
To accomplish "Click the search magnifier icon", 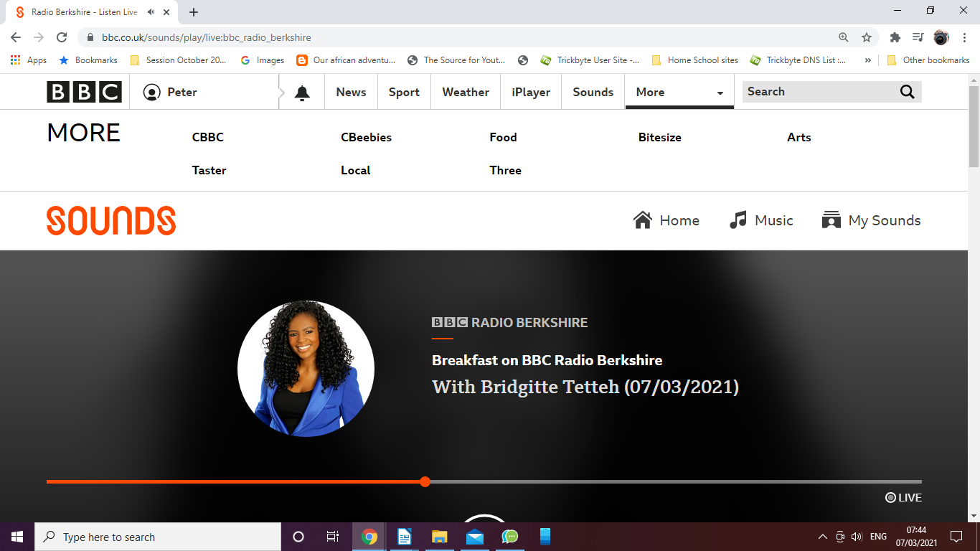I will pos(907,92).
